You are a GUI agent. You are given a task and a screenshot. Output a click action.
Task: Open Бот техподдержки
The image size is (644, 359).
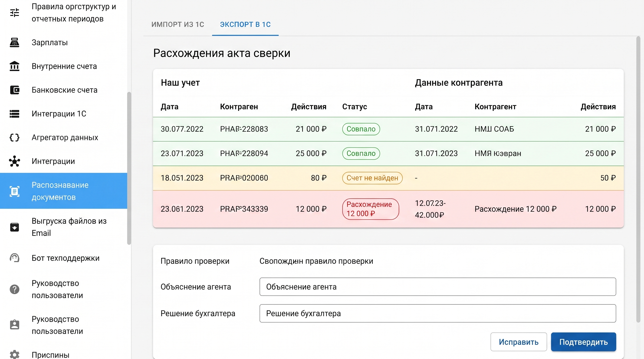63,258
